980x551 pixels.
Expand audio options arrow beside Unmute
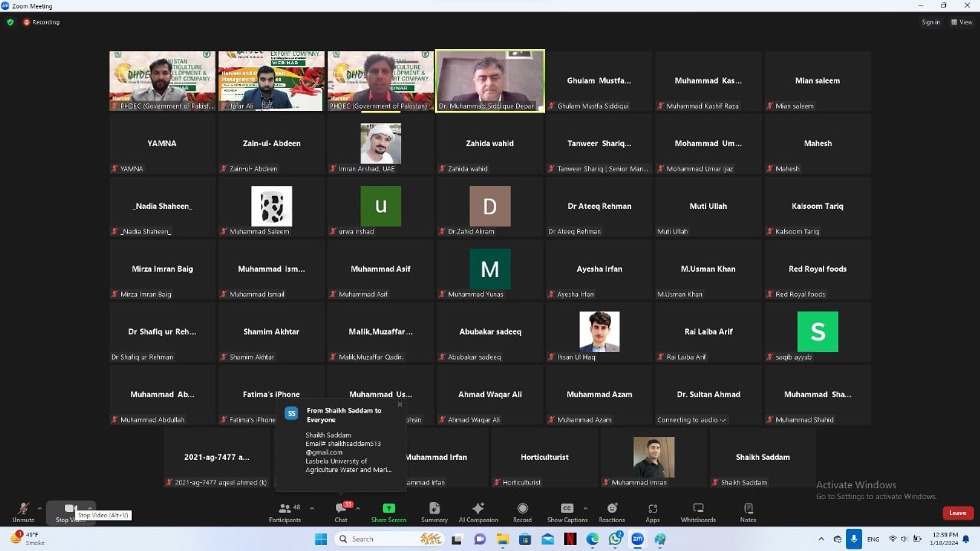pyautogui.click(x=40, y=508)
